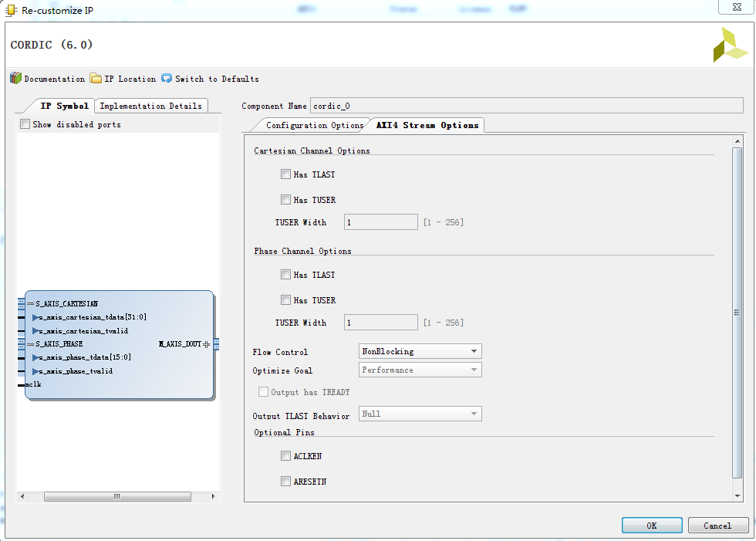Viewport: 756px width, 541px height.
Task: Click the aclk port label
Action: point(33,384)
